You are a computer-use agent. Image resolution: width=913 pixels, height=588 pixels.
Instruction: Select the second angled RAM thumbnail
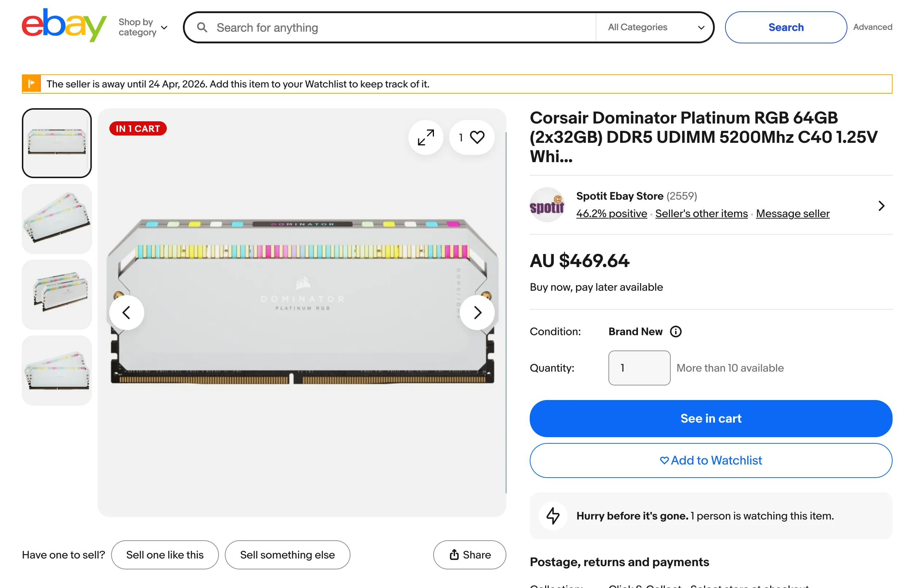pyautogui.click(x=56, y=219)
